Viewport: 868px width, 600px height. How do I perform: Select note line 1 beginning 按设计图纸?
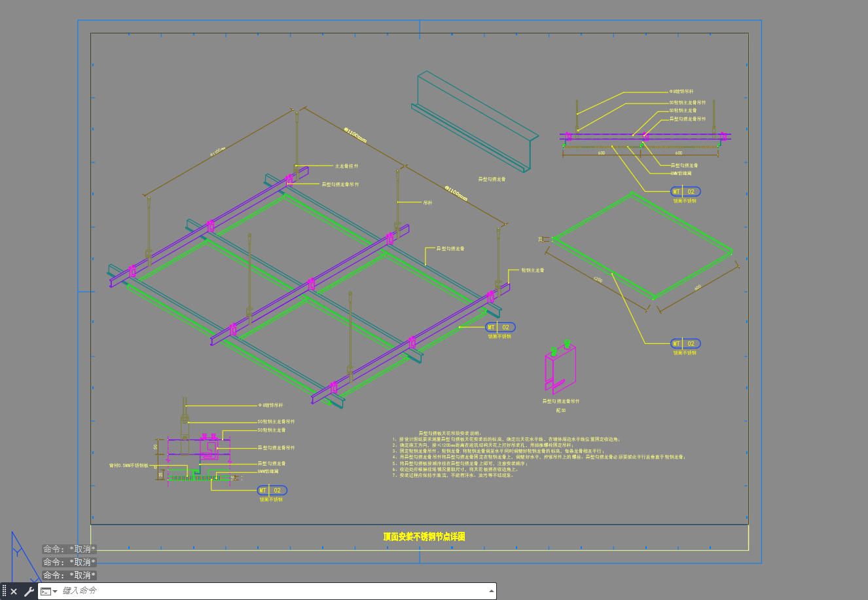coord(507,440)
